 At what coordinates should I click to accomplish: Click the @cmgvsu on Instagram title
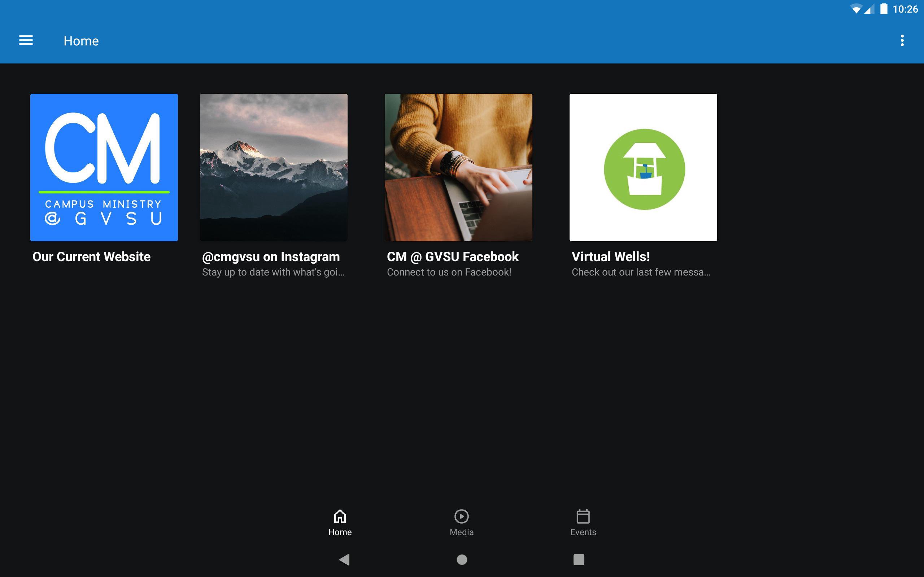point(271,256)
